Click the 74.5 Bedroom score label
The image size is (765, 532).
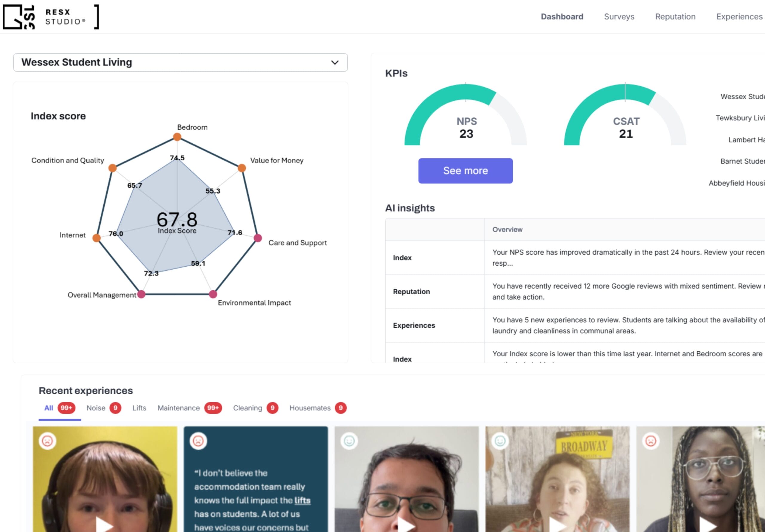(x=177, y=157)
